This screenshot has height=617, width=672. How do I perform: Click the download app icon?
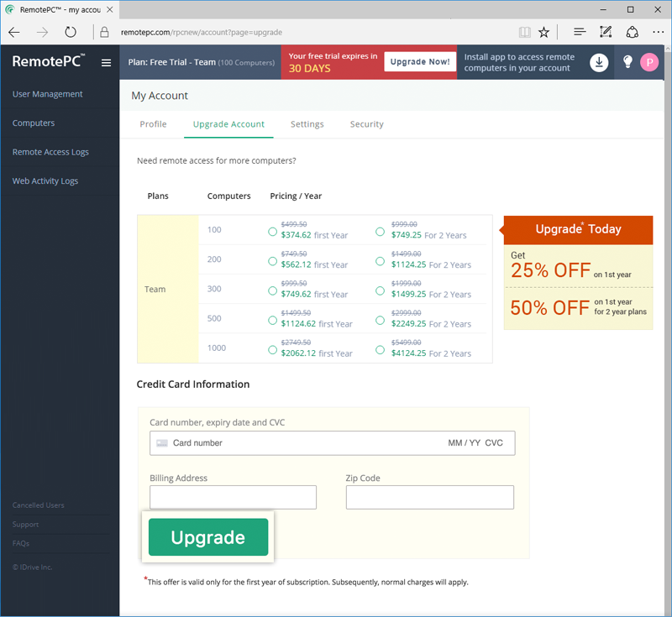click(599, 62)
